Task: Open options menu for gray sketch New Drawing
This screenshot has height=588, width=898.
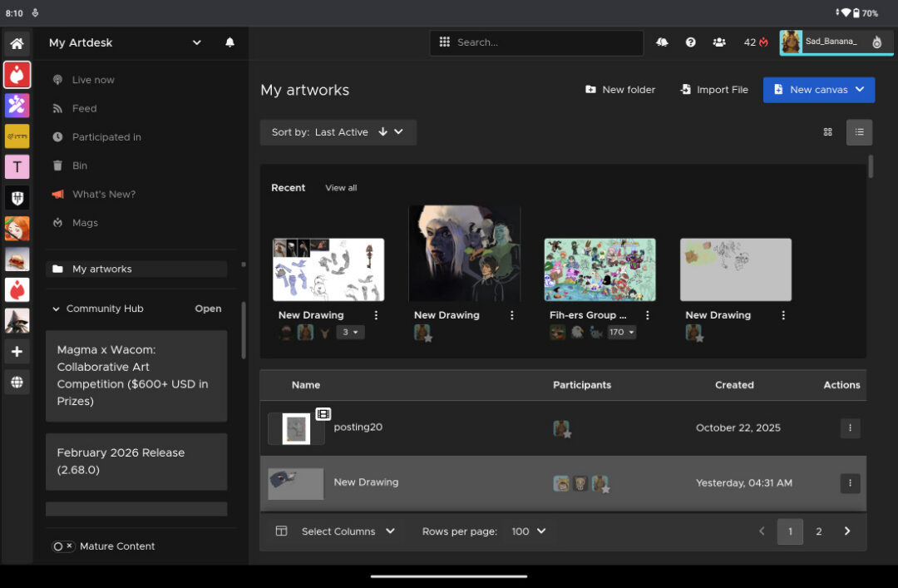Action: (783, 315)
